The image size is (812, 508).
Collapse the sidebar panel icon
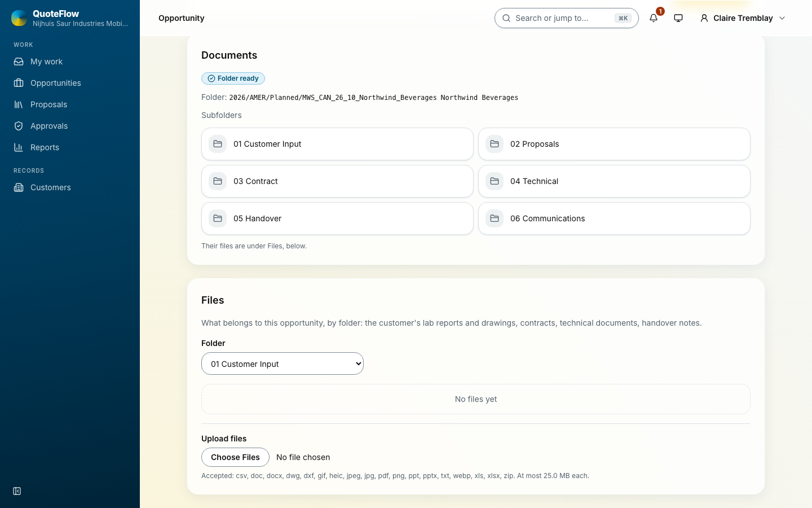(x=17, y=491)
